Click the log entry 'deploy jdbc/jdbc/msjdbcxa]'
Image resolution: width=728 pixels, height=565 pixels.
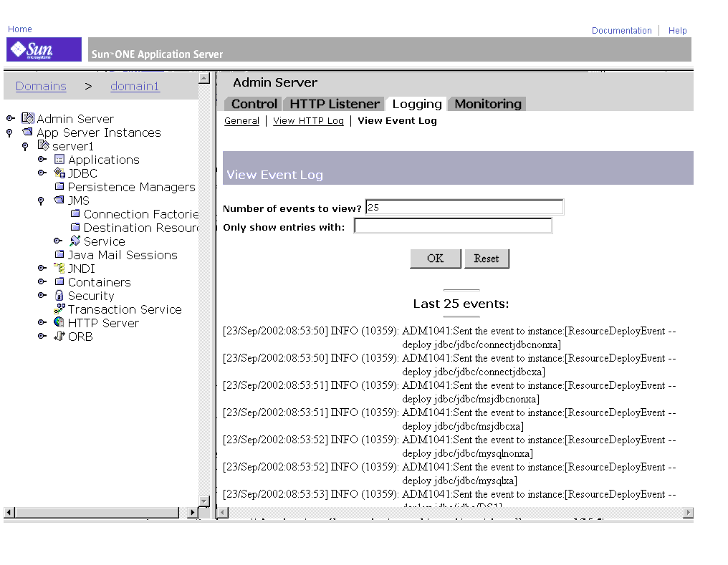click(463, 426)
